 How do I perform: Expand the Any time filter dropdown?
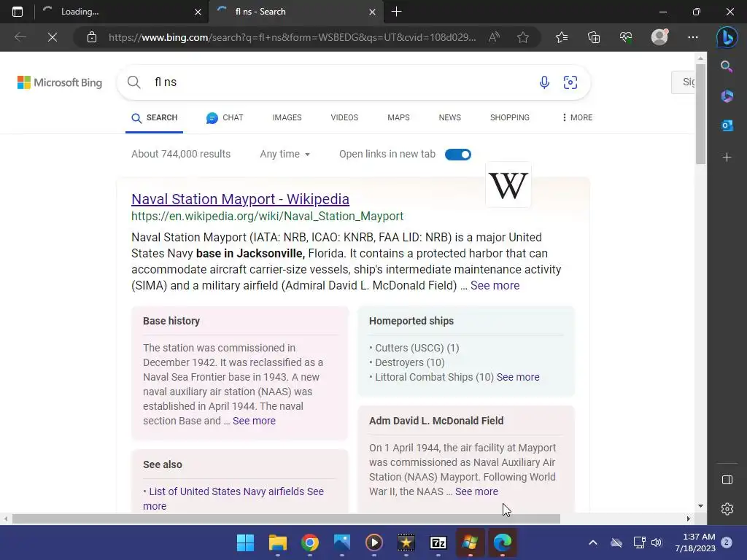point(285,154)
